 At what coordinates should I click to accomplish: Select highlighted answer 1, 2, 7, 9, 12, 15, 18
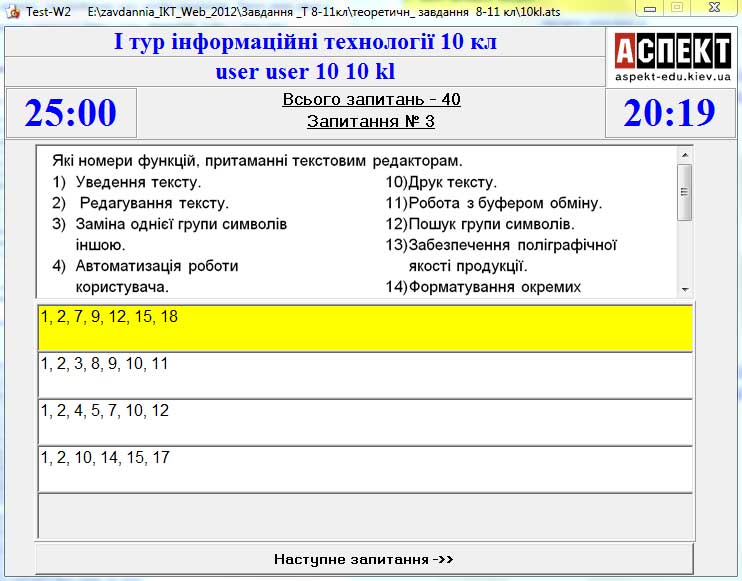point(365,327)
